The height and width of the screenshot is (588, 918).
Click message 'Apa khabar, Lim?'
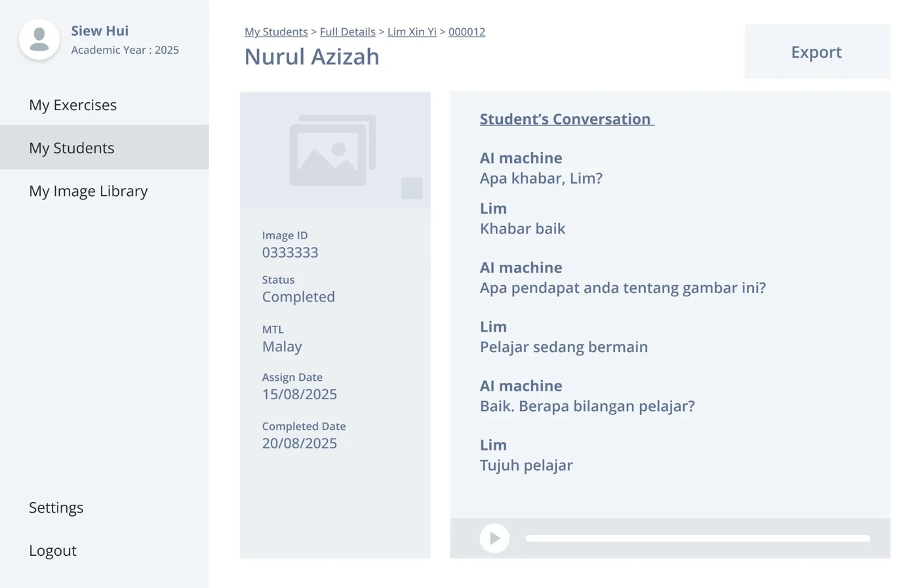click(x=541, y=178)
